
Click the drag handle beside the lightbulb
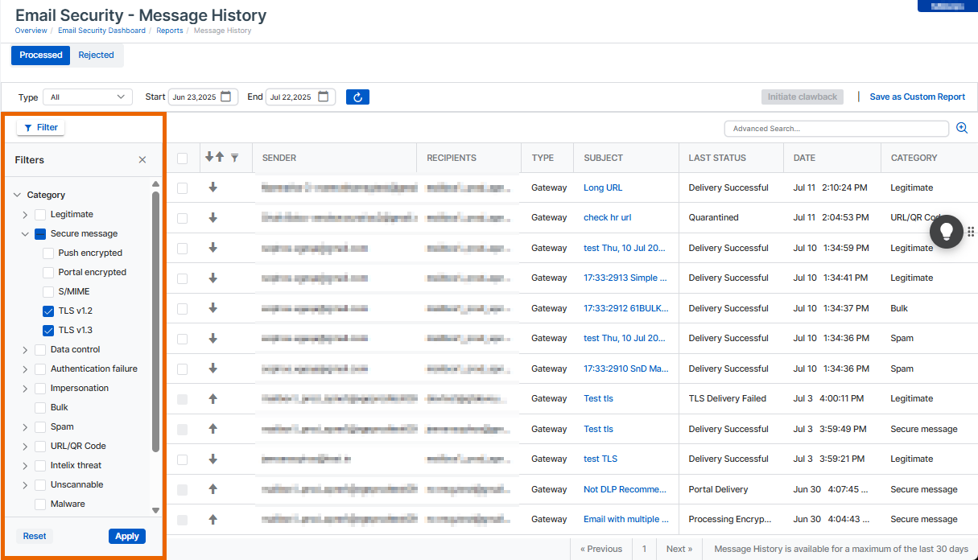(x=971, y=232)
